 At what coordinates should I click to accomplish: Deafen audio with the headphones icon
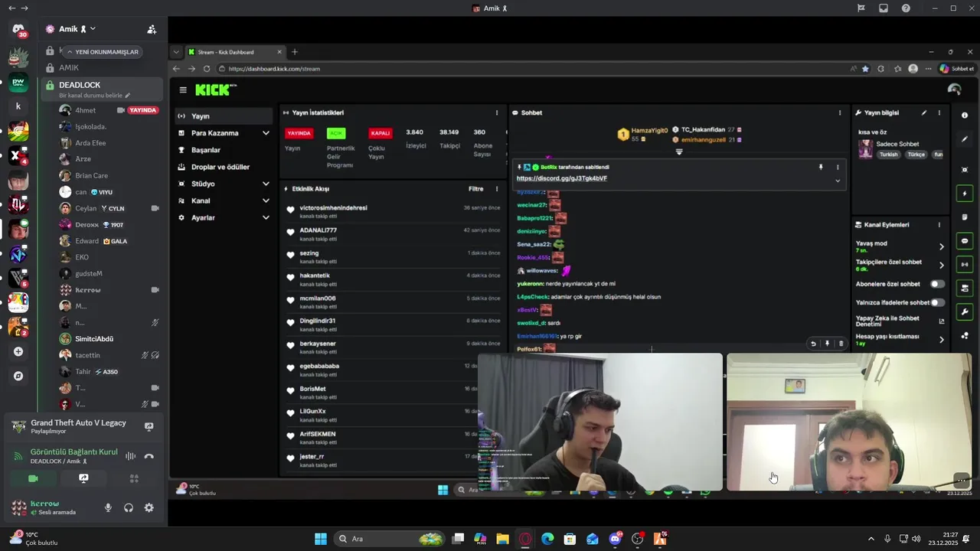pyautogui.click(x=129, y=507)
